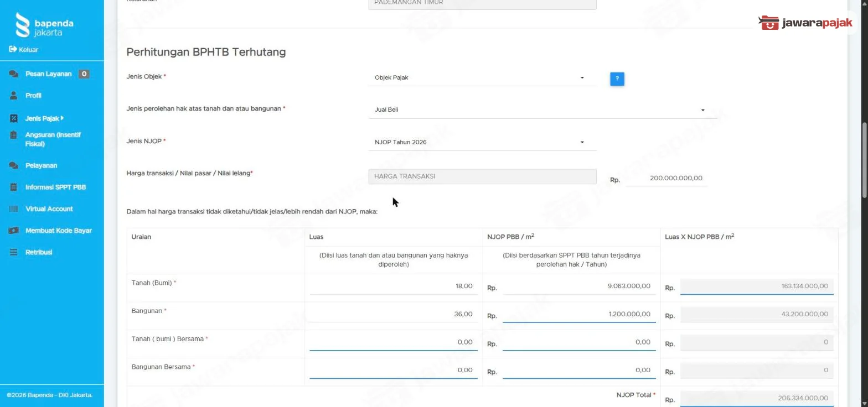
Task: Click the Angsuran clipboard icon
Action: pyautogui.click(x=14, y=135)
